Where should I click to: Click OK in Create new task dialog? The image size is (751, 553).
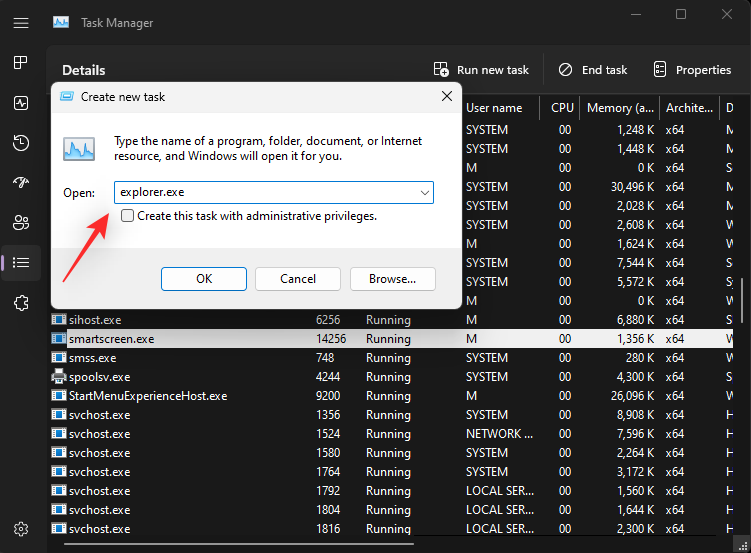tap(203, 279)
